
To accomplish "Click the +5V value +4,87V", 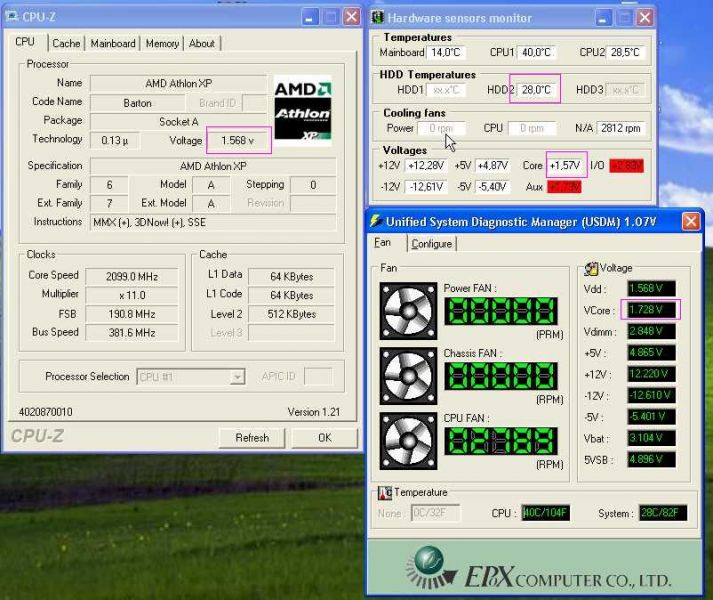I will click(492, 166).
